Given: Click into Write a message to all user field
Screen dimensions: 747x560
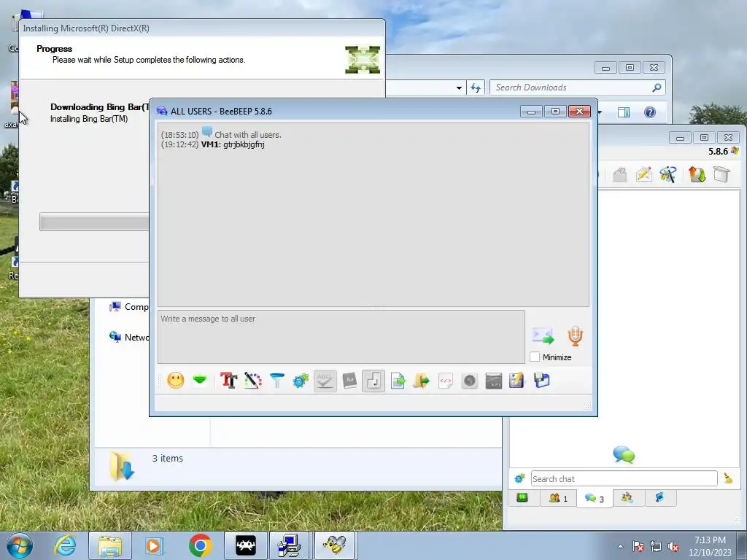Looking at the screenshot, I should click(341, 337).
